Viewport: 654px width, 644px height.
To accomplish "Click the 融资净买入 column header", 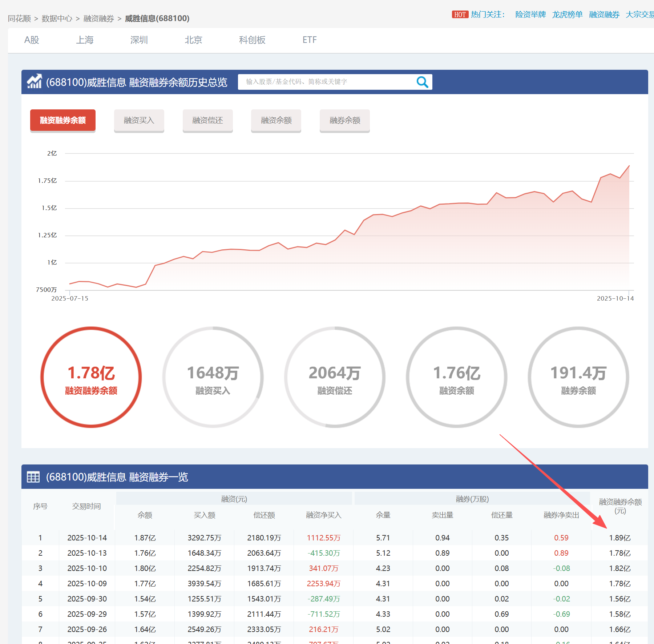I will [324, 515].
